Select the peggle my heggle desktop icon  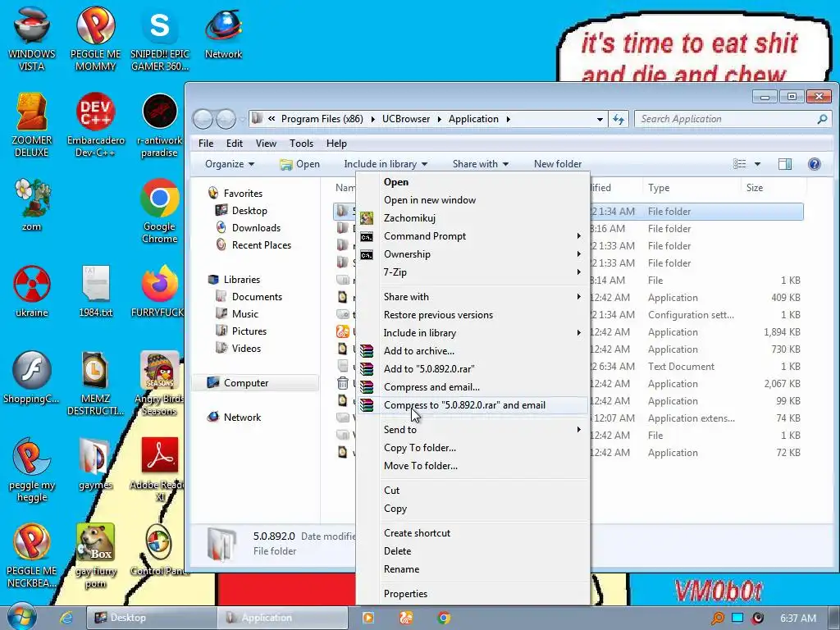click(x=32, y=470)
